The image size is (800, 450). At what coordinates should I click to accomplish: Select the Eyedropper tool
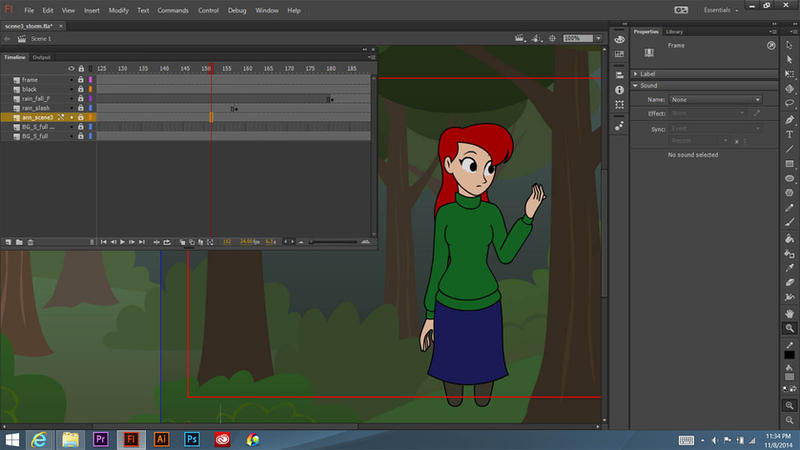[x=789, y=268]
